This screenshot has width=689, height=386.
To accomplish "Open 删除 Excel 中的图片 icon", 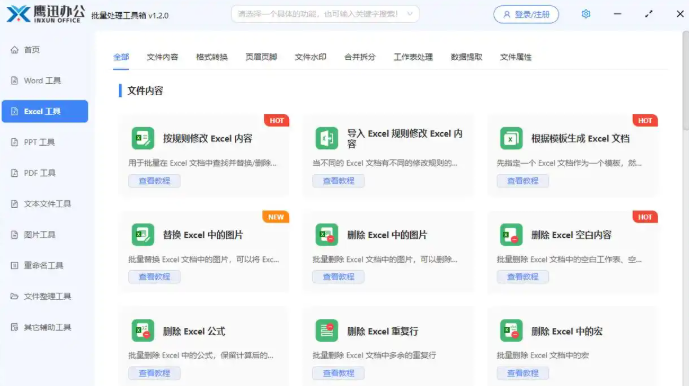I will tap(327, 234).
